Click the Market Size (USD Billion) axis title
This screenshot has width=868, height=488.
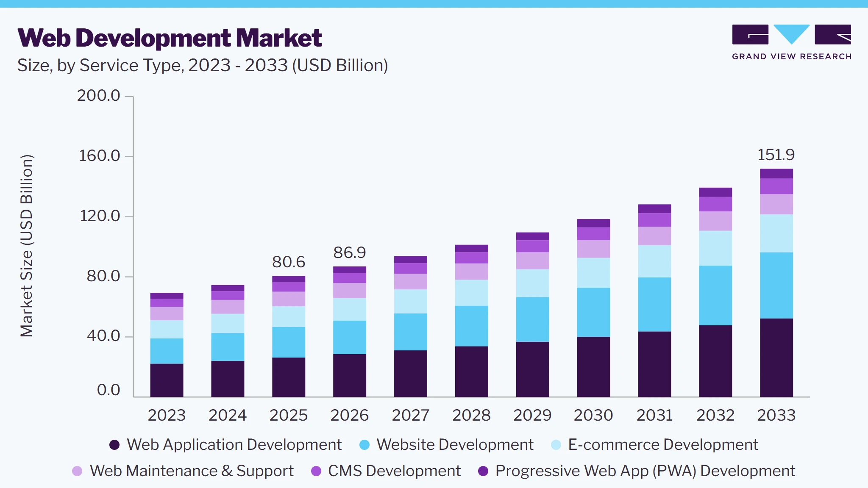point(26,246)
